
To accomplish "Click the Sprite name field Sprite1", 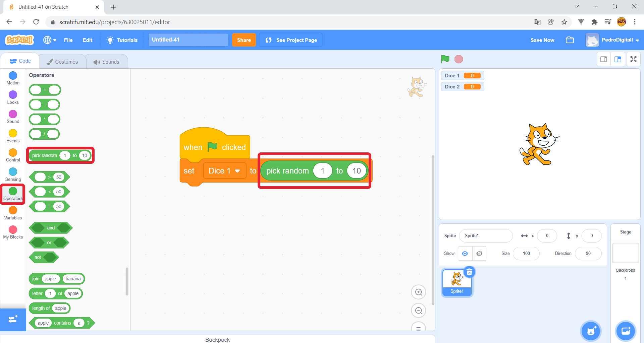I will [x=486, y=236].
